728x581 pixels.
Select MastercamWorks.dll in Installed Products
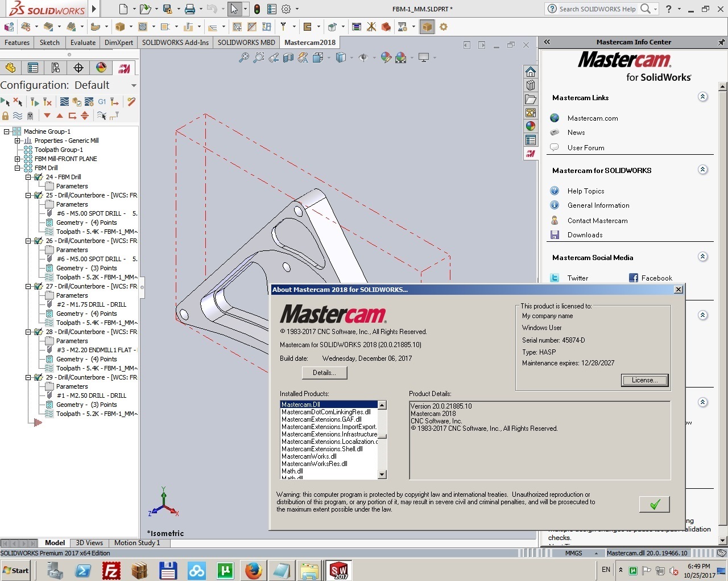point(309,456)
